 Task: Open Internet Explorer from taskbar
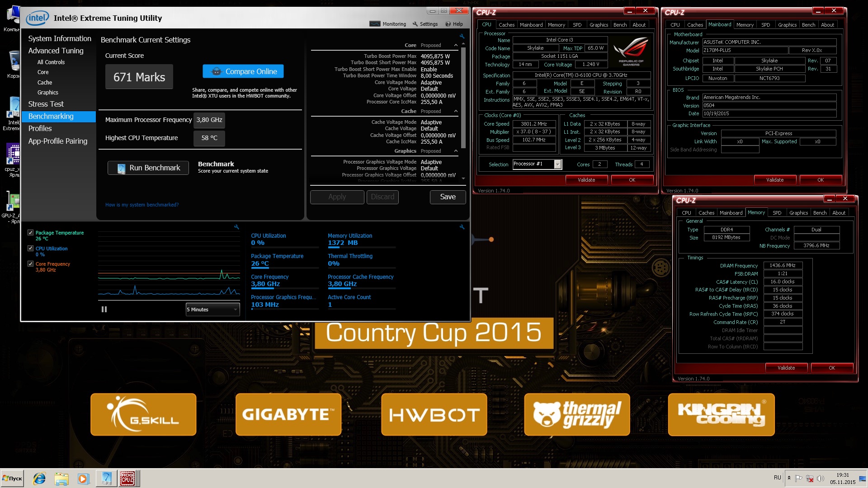click(39, 479)
